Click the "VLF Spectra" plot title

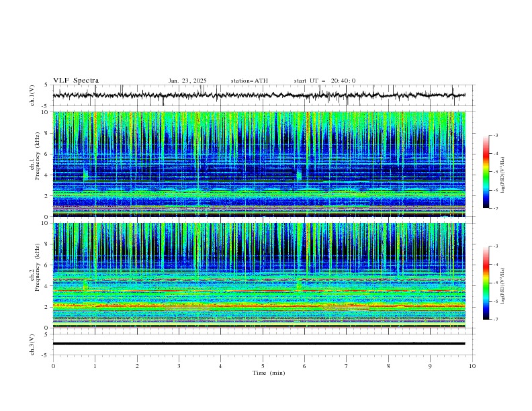point(76,81)
